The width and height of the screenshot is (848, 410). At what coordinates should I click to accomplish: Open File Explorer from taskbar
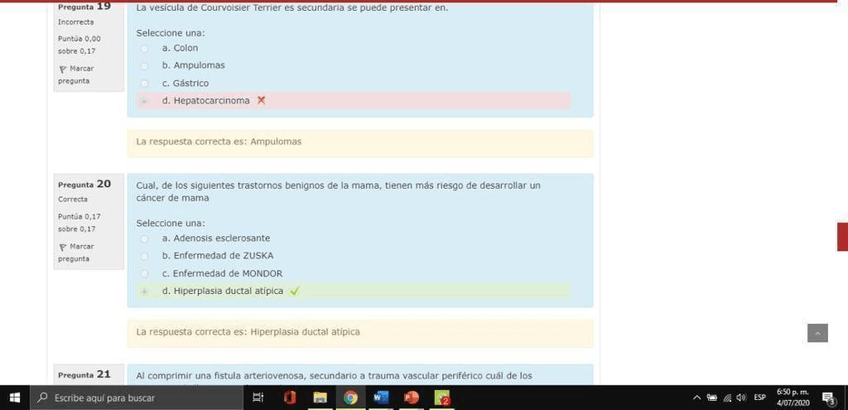[x=320, y=398]
